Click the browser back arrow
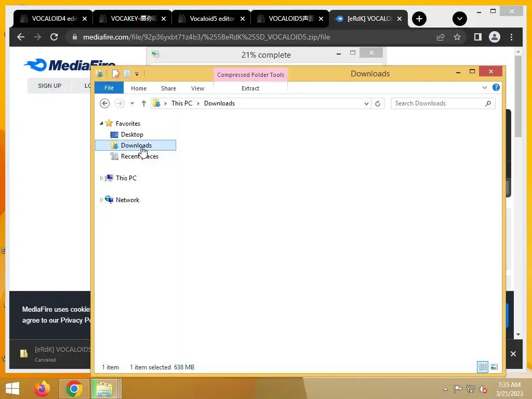 click(x=21, y=37)
